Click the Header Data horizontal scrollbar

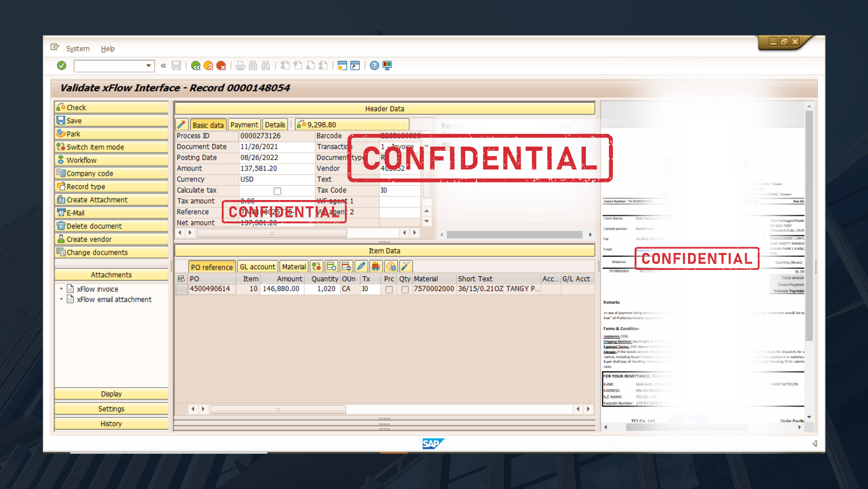coord(272,233)
